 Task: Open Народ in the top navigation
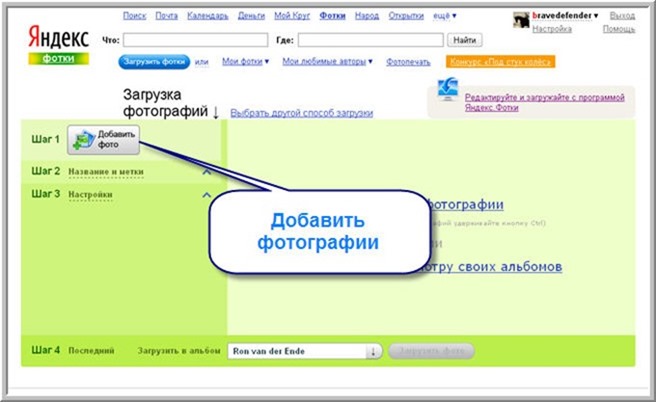point(367,16)
